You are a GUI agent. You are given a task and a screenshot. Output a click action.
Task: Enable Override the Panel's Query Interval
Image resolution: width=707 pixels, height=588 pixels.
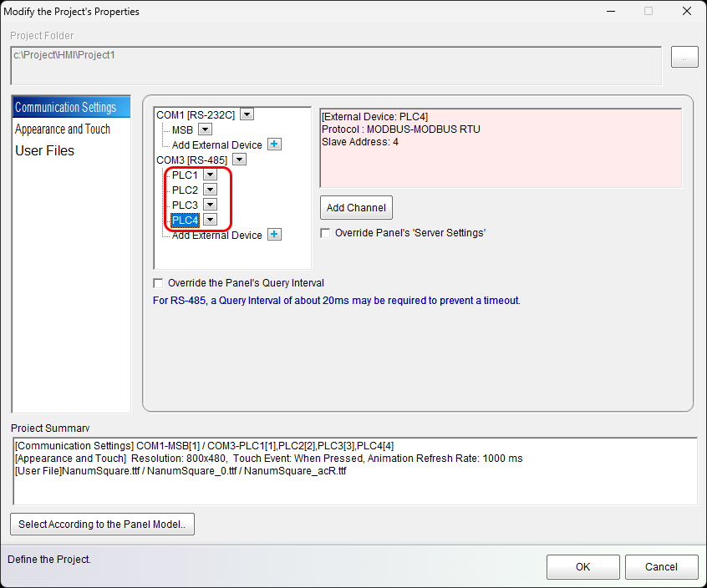coord(159,283)
